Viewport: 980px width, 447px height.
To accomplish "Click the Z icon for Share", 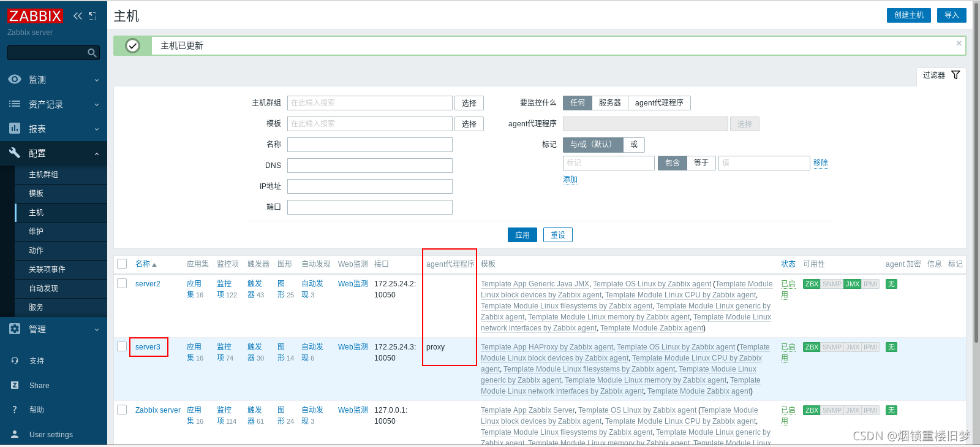I will coord(15,385).
